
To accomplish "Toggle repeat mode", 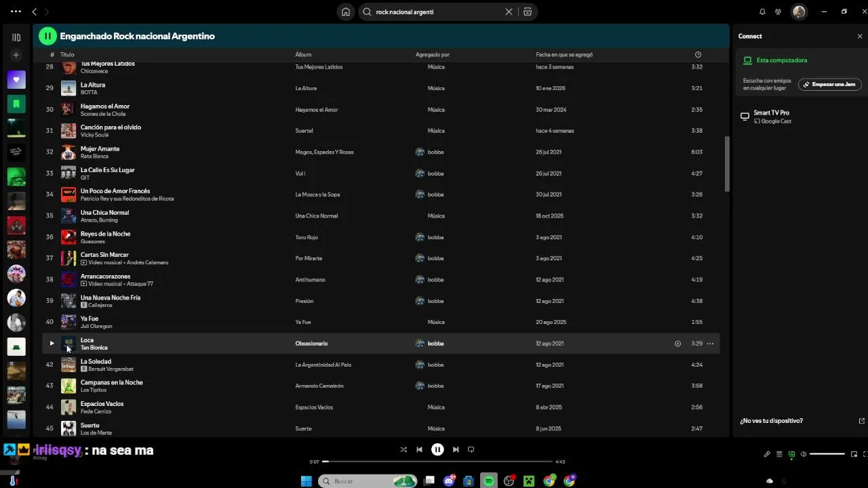I will point(471,449).
